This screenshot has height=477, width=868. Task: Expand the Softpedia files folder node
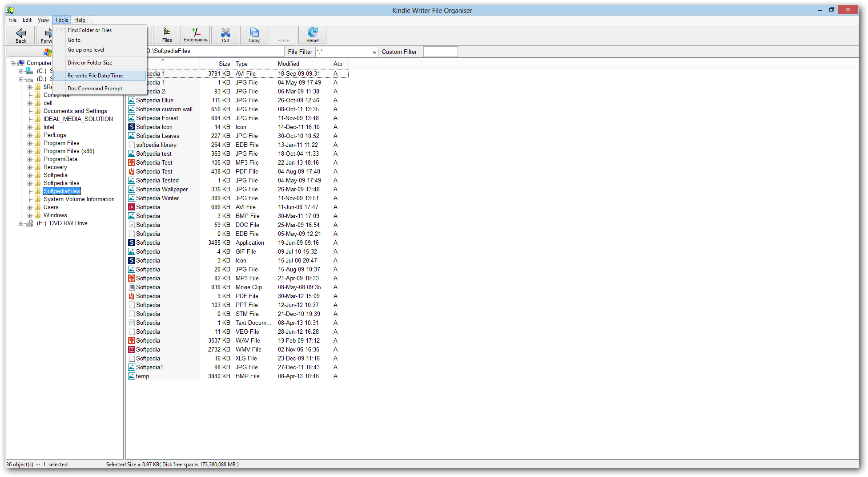tap(29, 183)
